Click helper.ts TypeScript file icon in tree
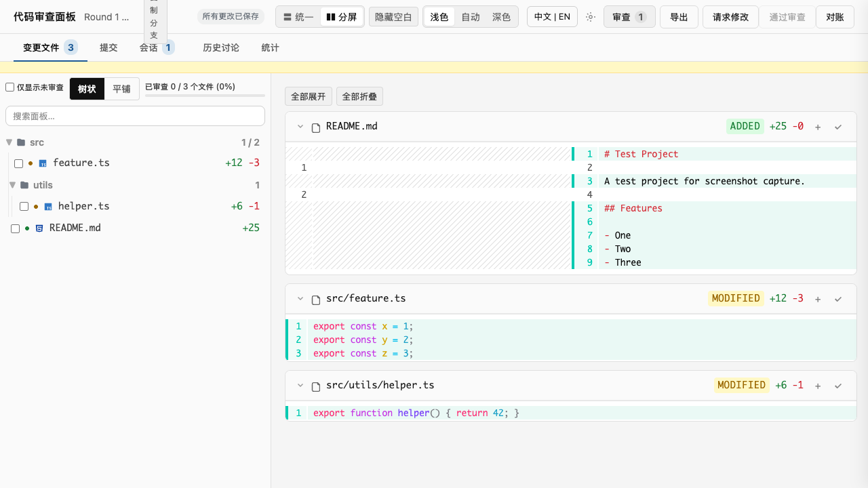This screenshot has width=868, height=488. coord(48,207)
